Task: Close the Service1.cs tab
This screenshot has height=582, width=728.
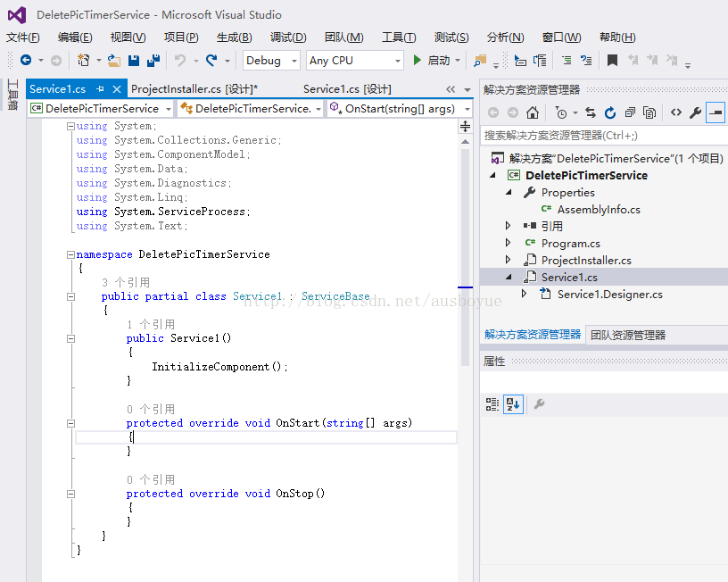Action: 117,88
